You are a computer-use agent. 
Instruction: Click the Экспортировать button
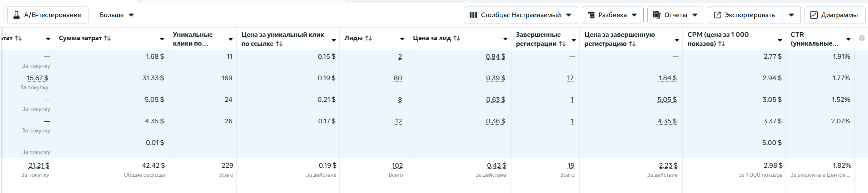point(745,15)
